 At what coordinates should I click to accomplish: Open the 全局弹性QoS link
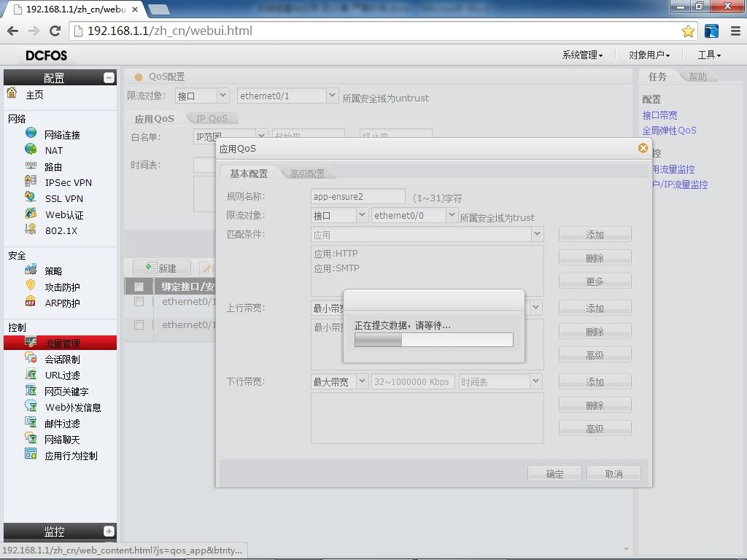[670, 130]
